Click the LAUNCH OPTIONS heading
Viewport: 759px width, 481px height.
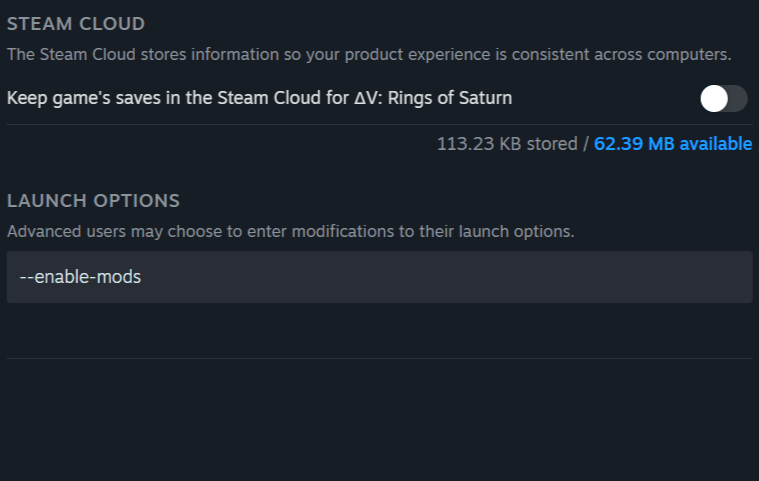[93, 201]
